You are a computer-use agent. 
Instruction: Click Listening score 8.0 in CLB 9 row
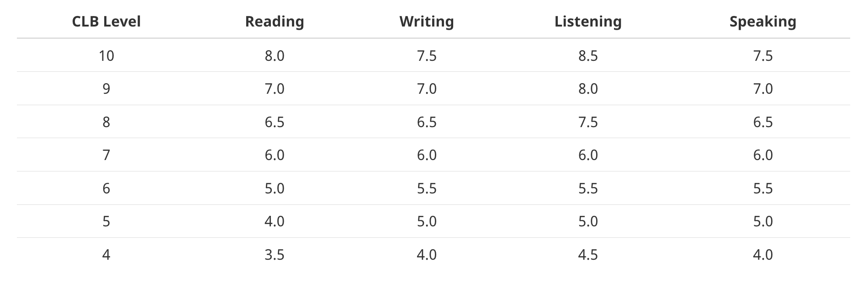pos(588,89)
